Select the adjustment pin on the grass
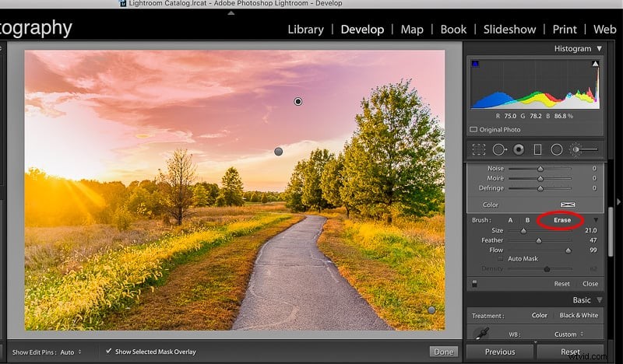Viewport: 623px width, 364px height. point(431,310)
